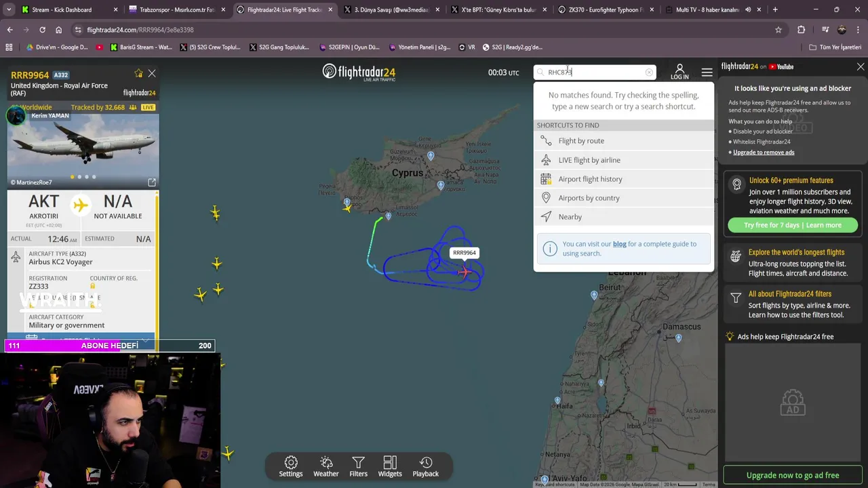
Task: Click the Flightradar24 logo above the map
Action: coord(359,72)
